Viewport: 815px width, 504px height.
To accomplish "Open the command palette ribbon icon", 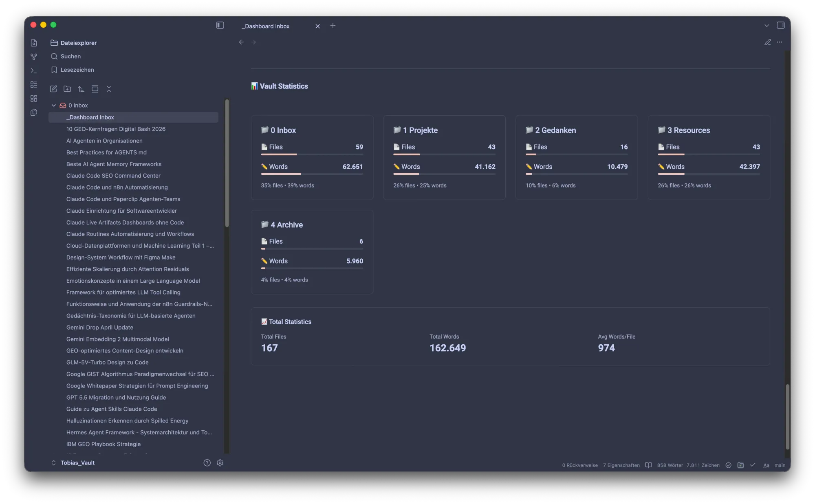I will 34,70.
